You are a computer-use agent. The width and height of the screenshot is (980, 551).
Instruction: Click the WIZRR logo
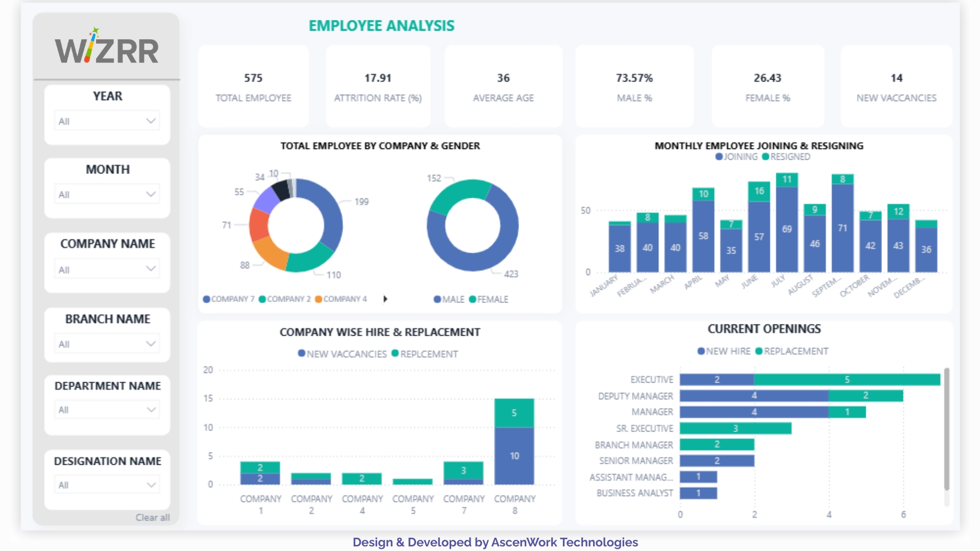pos(107,47)
